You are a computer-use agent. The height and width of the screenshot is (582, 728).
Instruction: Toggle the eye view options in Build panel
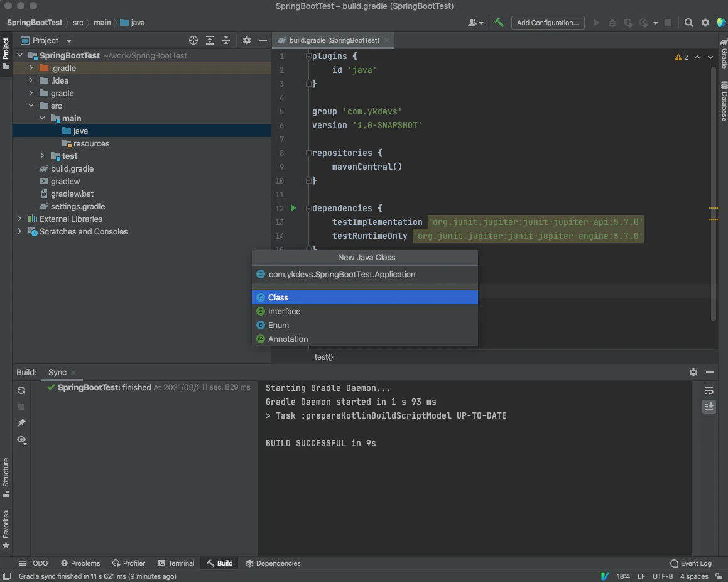click(x=21, y=440)
